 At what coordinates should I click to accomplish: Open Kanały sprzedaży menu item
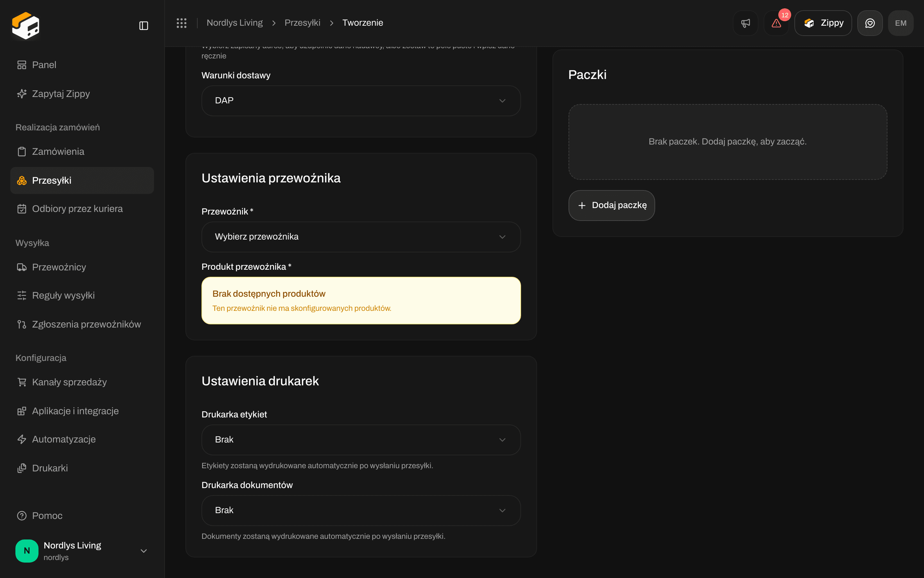coord(82,382)
